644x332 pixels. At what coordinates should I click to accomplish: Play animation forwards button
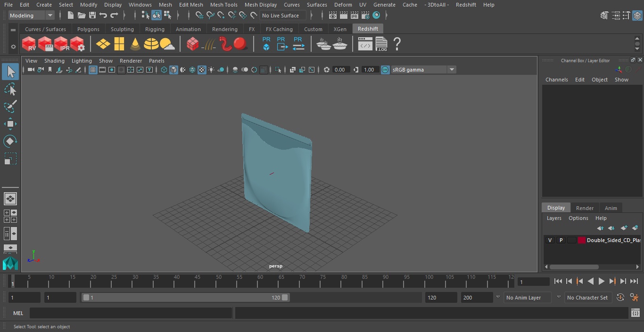click(601, 281)
